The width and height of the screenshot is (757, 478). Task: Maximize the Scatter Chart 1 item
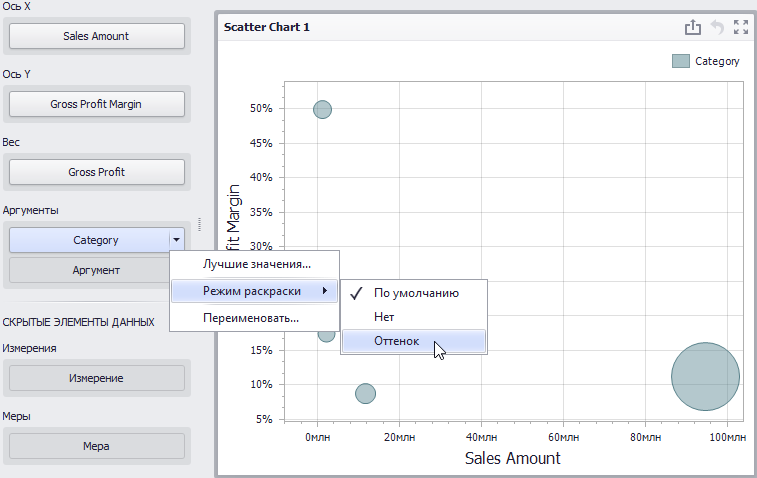click(741, 28)
